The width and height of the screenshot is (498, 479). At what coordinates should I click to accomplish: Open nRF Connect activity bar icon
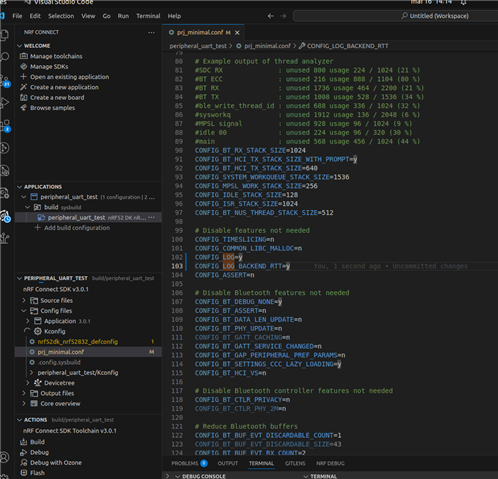point(5,217)
